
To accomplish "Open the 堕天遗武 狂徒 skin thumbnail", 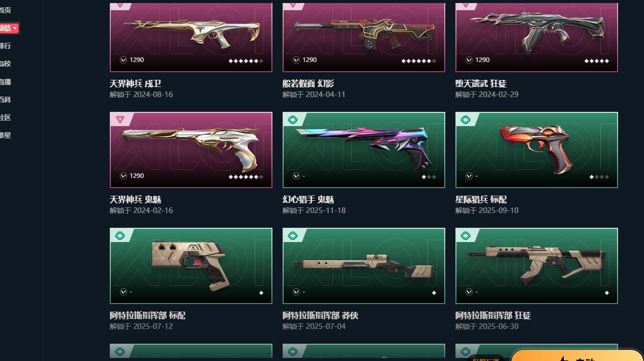I will [537, 37].
